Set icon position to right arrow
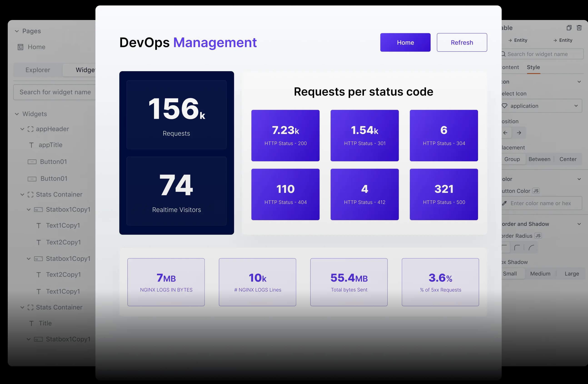The height and width of the screenshot is (384, 588). (519, 133)
